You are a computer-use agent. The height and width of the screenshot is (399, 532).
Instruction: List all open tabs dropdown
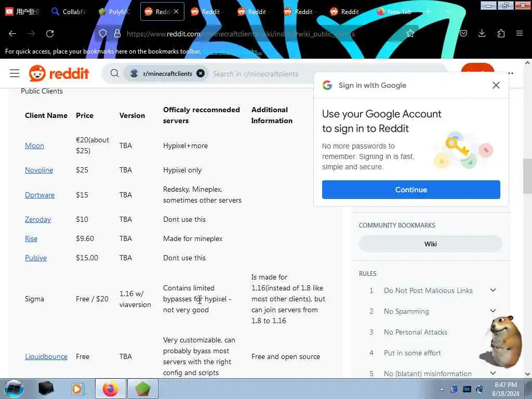coord(449,11)
